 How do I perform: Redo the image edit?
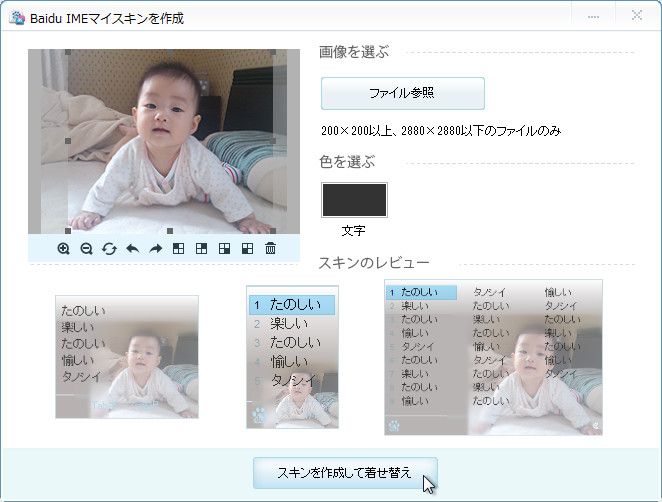click(156, 249)
